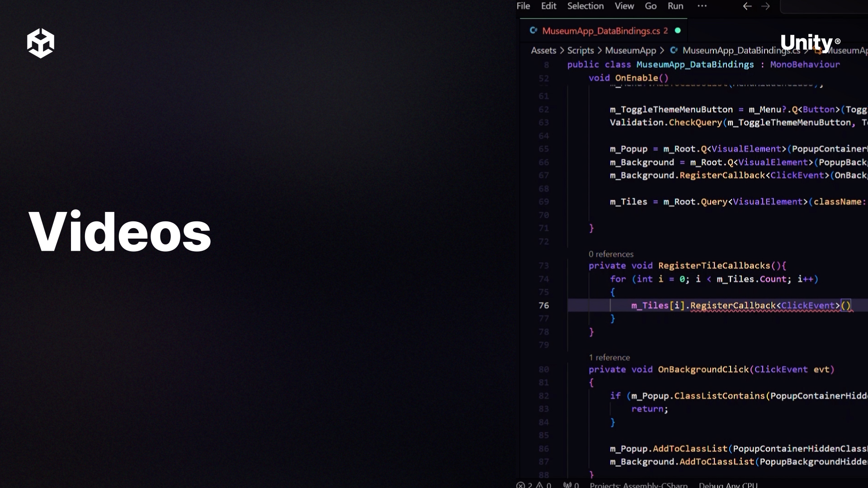The height and width of the screenshot is (488, 868).
Task: Go back with the left arrow
Action: click(747, 6)
